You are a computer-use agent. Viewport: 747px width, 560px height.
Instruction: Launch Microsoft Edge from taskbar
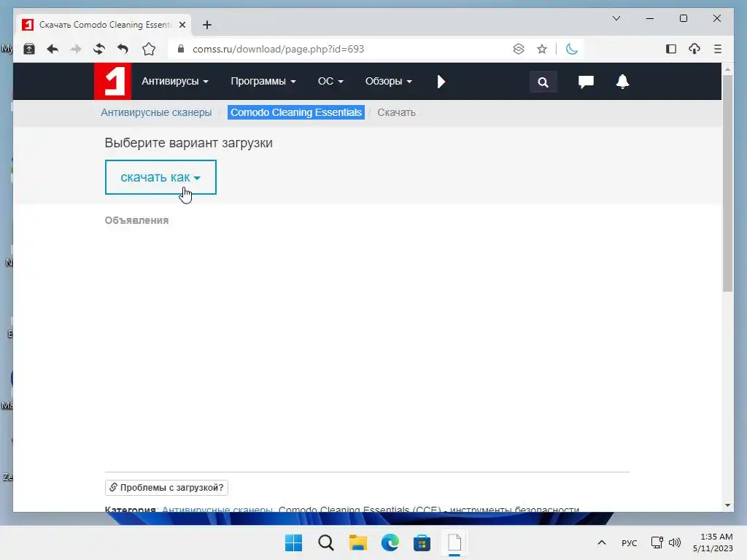pos(390,542)
